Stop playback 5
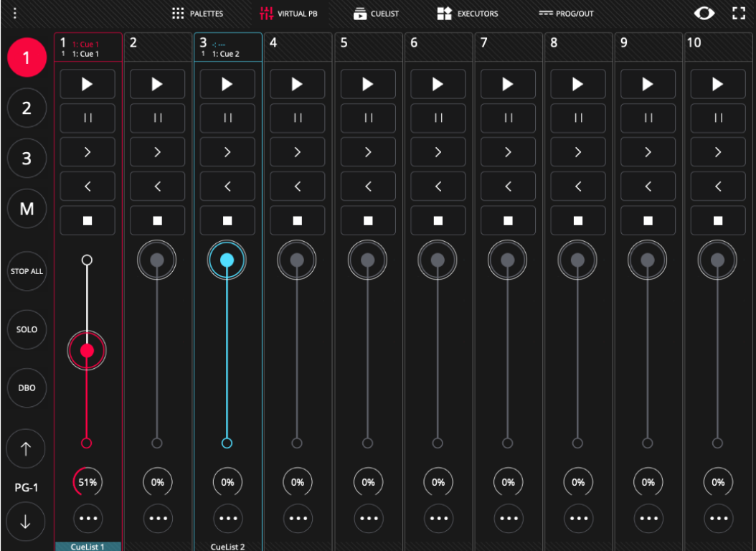The height and width of the screenshot is (551, 756). [368, 220]
